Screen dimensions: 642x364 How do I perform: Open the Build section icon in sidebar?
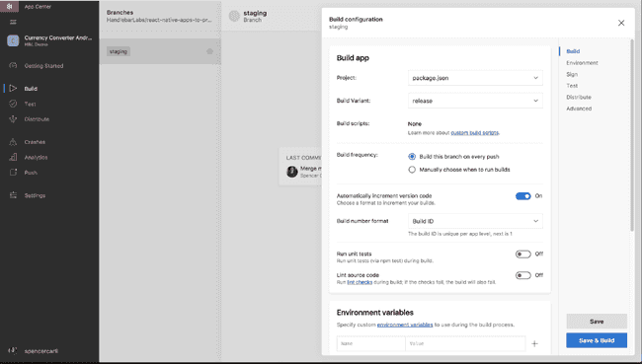[13, 89]
